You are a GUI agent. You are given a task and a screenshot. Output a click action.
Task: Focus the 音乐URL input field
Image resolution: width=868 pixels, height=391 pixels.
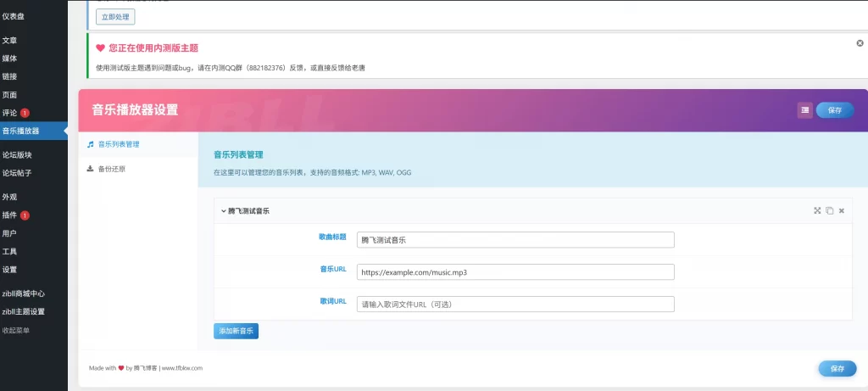coord(515,272)
